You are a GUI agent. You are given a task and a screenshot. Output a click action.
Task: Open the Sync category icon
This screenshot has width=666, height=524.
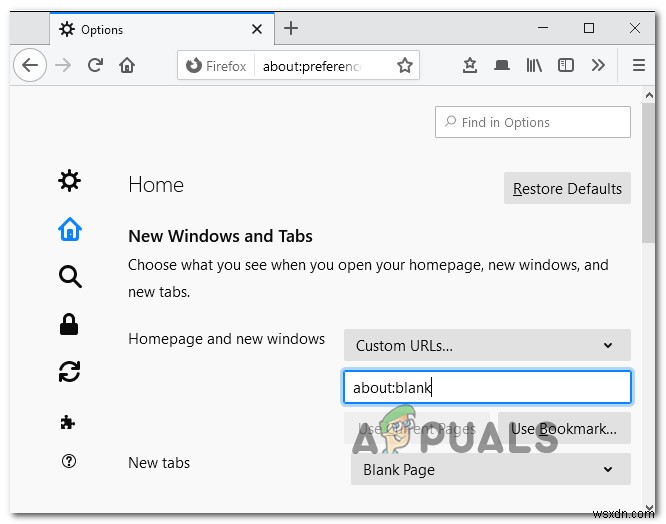pos(69,372)
